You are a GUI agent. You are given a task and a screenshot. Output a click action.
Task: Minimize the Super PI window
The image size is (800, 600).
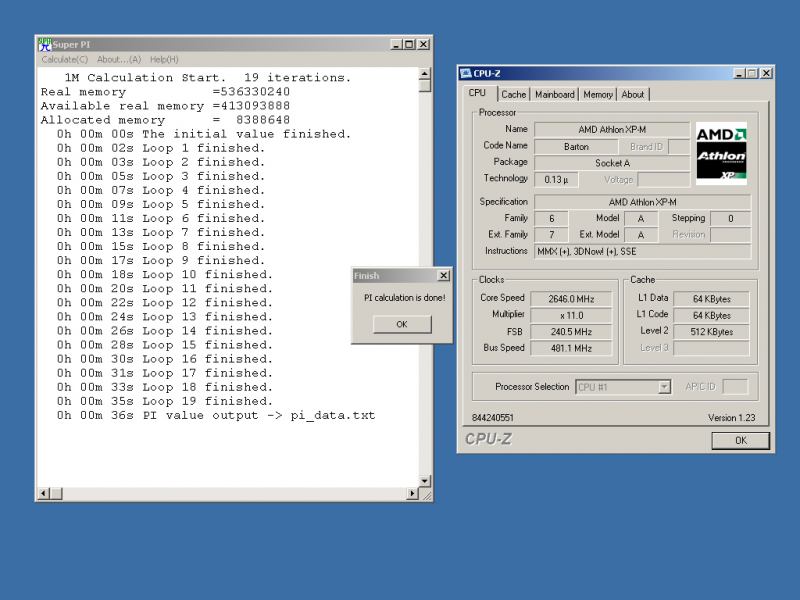click(x=396, y=44)
